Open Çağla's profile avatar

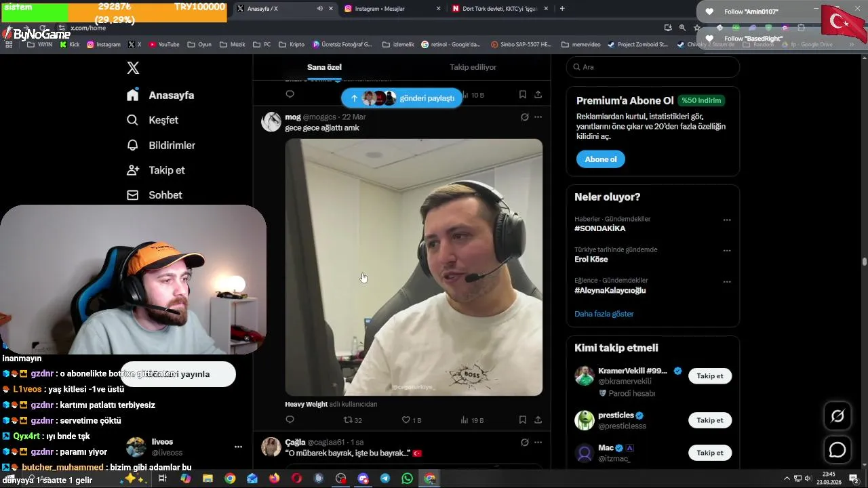271,447
